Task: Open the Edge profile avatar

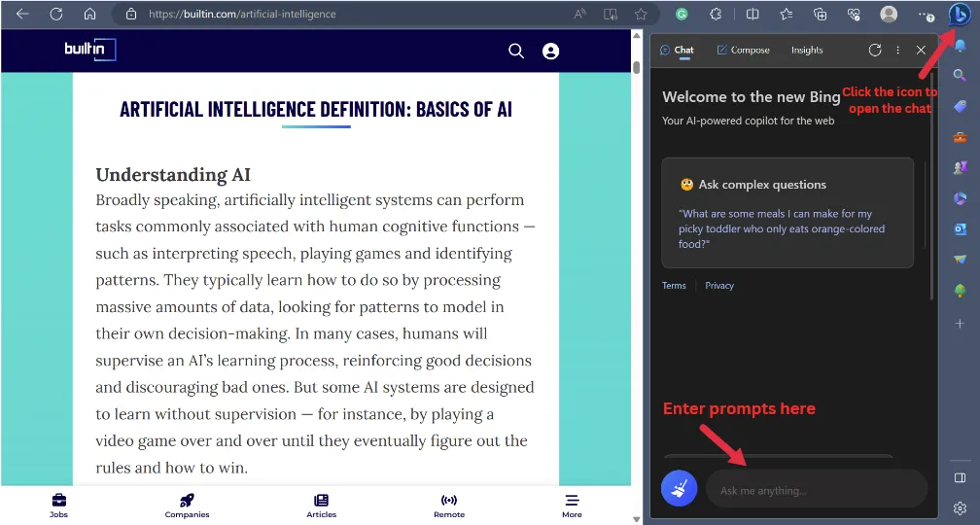Action: click(889, 14)
